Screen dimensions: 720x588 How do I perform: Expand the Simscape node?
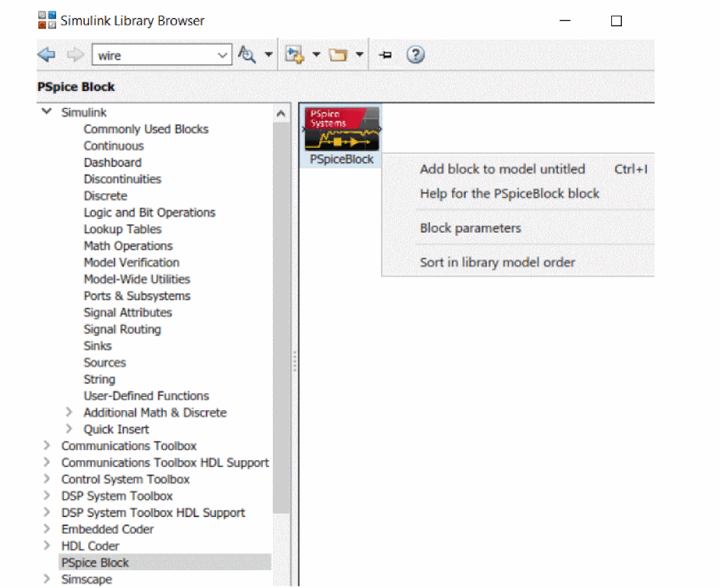[46, 579]
